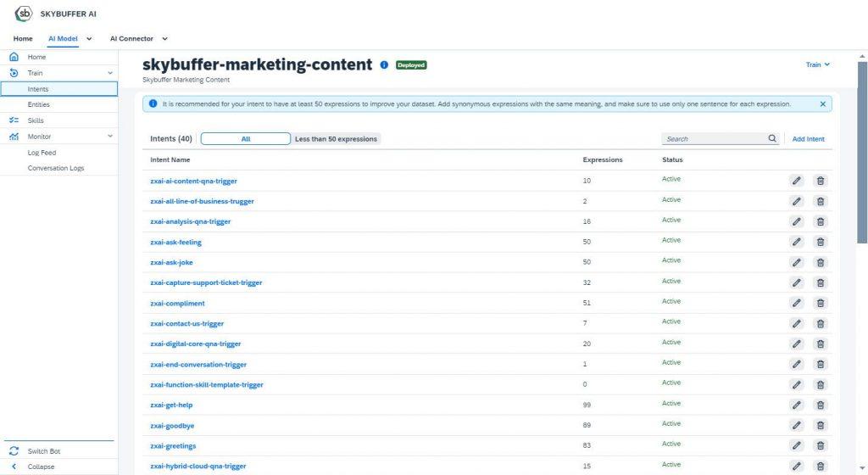
Task: Edit the zxai-digital-core-qna-trigger intent
Action: click(797, 344)
